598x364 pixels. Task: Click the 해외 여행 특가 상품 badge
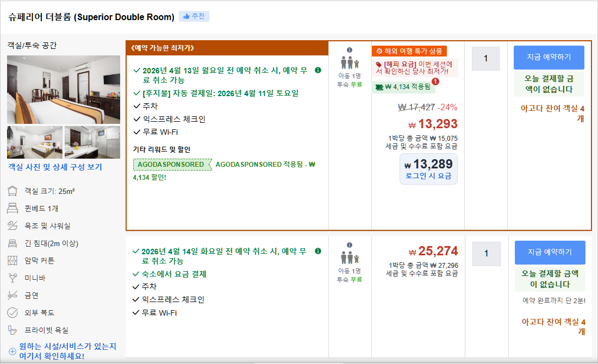(x=409, y=51)
